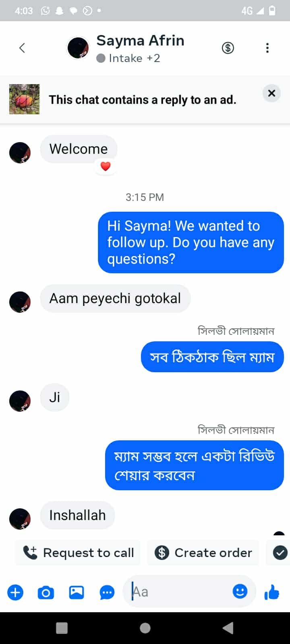Open the emoji picker
The height and width of the screenshot is (644, 290).
point(240,591)
